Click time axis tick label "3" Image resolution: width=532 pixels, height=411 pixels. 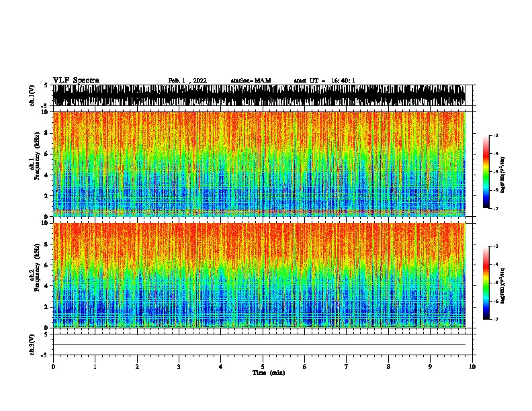(x=179, y=366)
